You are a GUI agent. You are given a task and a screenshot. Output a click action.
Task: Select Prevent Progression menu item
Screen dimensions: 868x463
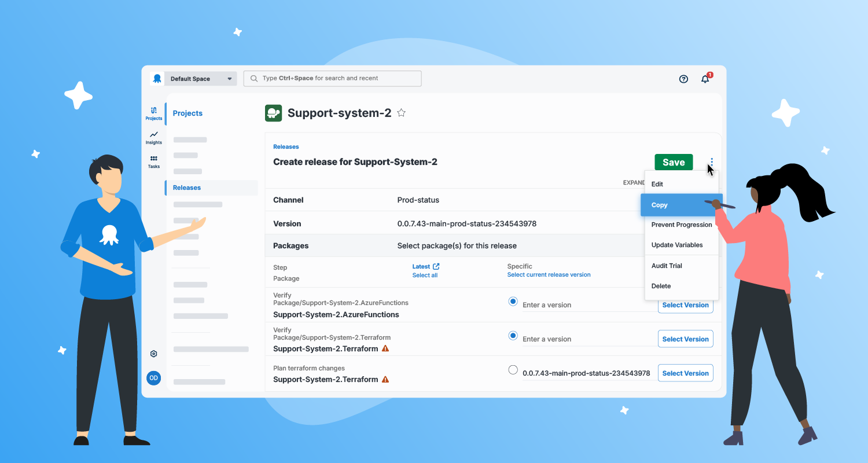click(682, 225)
